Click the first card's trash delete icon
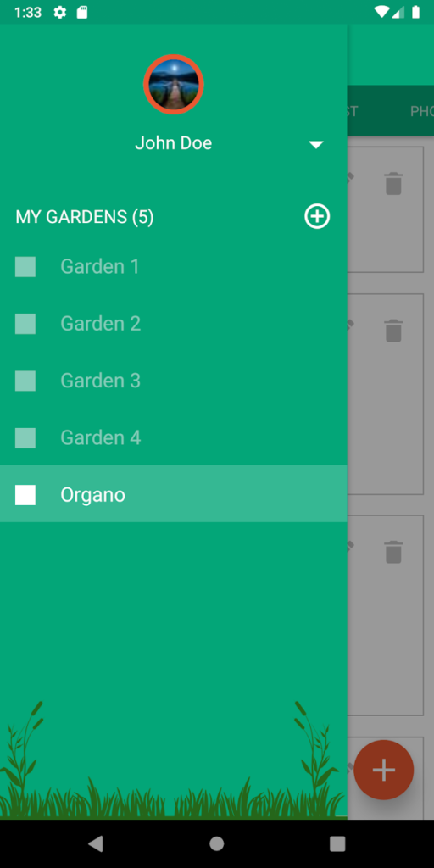Viewport: 434px width, 868px height. [x=393, y=183]
